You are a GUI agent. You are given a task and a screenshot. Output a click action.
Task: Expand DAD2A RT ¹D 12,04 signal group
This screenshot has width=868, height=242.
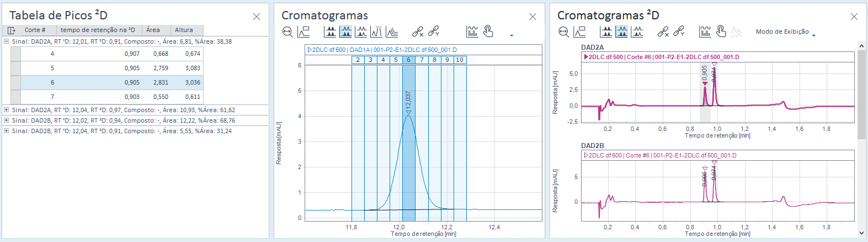tap(6, 110)
